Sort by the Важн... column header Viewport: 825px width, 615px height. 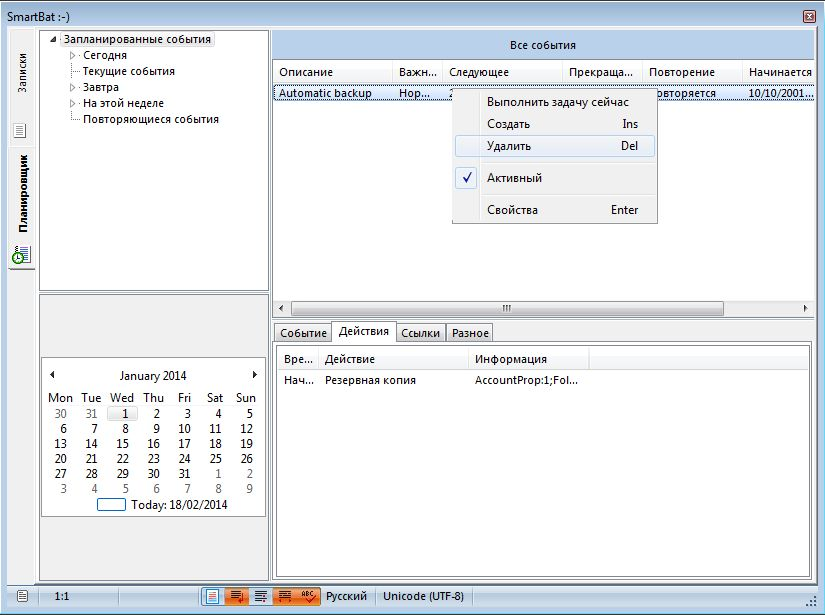[418, 72]
